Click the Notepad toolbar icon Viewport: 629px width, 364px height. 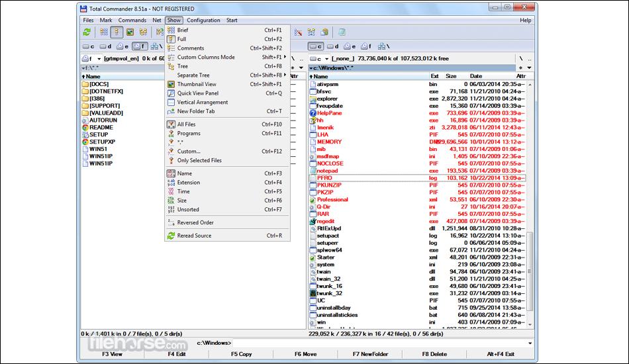[x=342, y=32]
